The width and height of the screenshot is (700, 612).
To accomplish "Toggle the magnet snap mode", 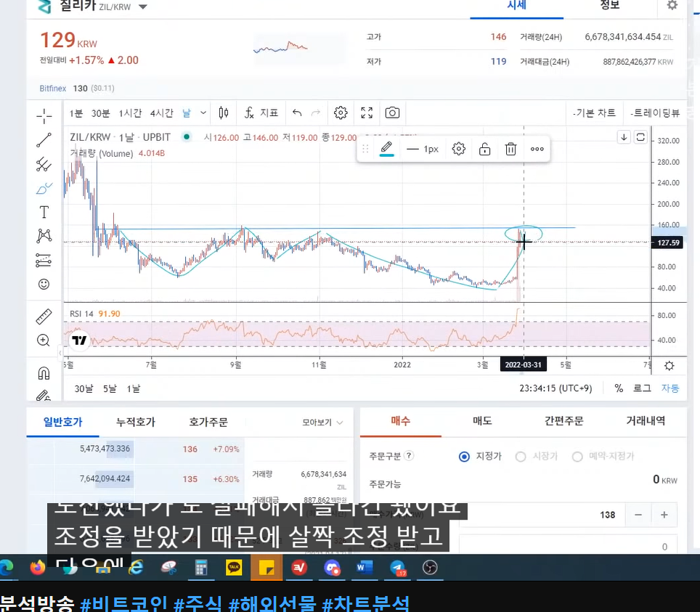I will pos(44,372).
